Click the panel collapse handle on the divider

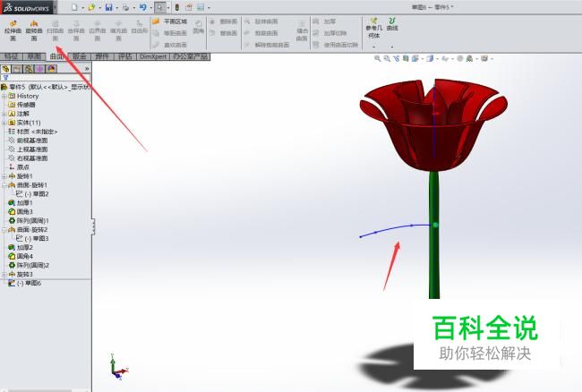93,226
